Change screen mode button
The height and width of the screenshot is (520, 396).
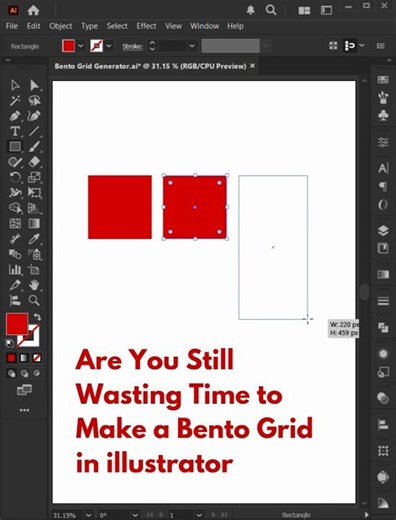24,389
